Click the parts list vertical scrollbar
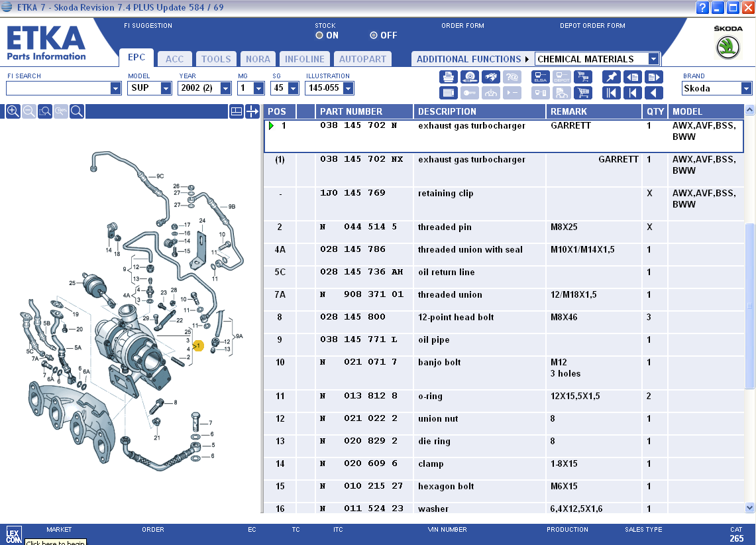The width and height of the screenshot is (756, 545). pyautogui.click(x=749, y=305)
